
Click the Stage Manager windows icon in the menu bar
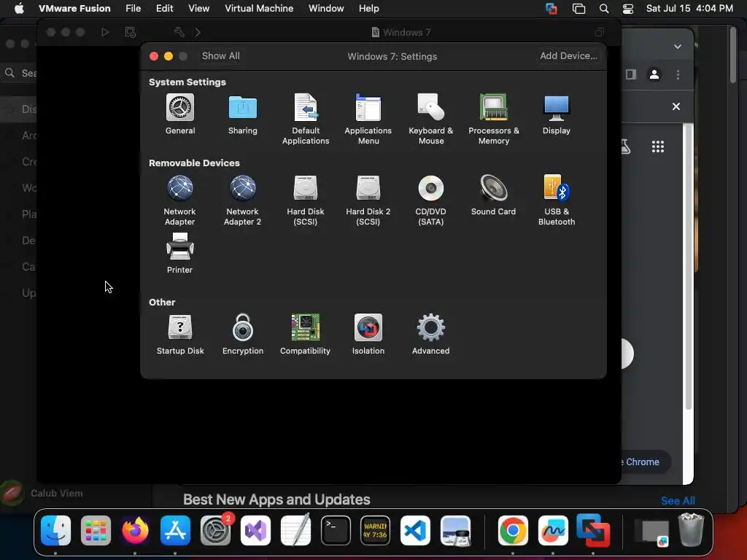pos(578,9)
